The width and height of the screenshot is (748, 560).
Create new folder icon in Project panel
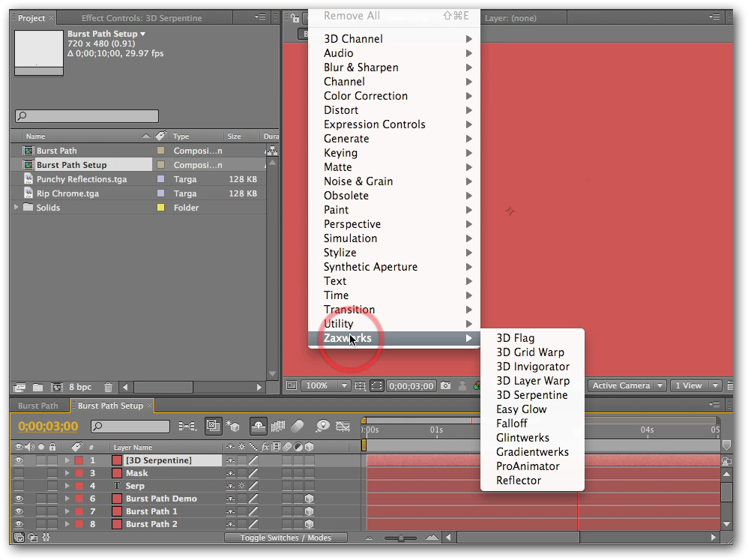click(37, 387)
